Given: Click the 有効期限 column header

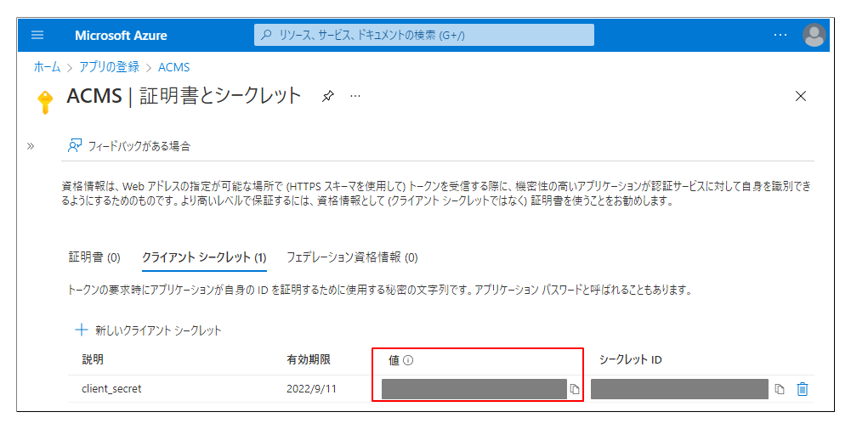Looking at the screenshot, I should (x=309, y=360).
